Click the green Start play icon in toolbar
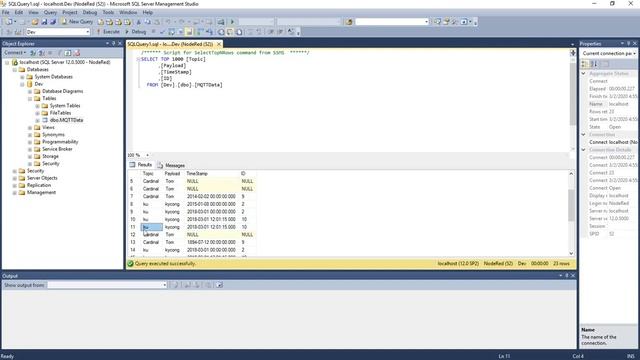 232,22
